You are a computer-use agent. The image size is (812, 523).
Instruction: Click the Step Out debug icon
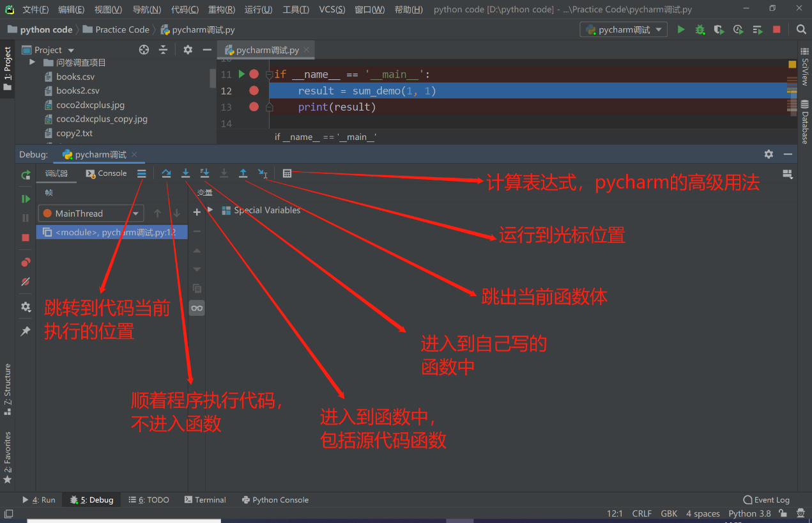click(243, 173)
